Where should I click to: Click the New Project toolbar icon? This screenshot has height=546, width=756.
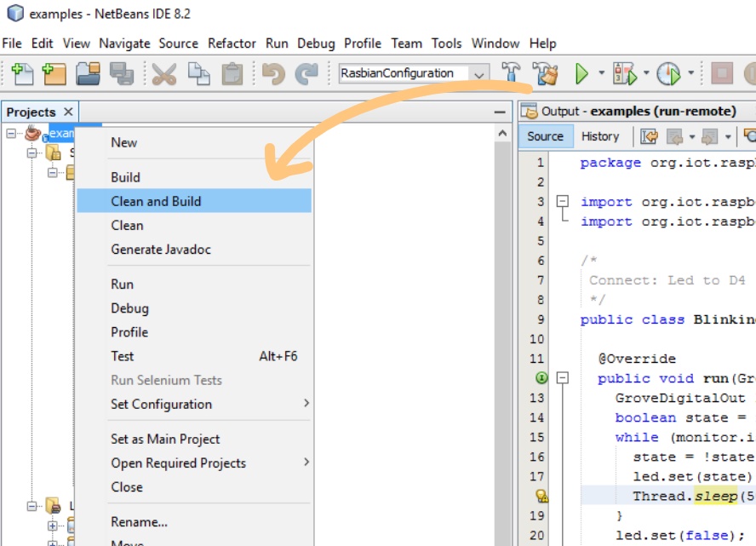(54, 74)
